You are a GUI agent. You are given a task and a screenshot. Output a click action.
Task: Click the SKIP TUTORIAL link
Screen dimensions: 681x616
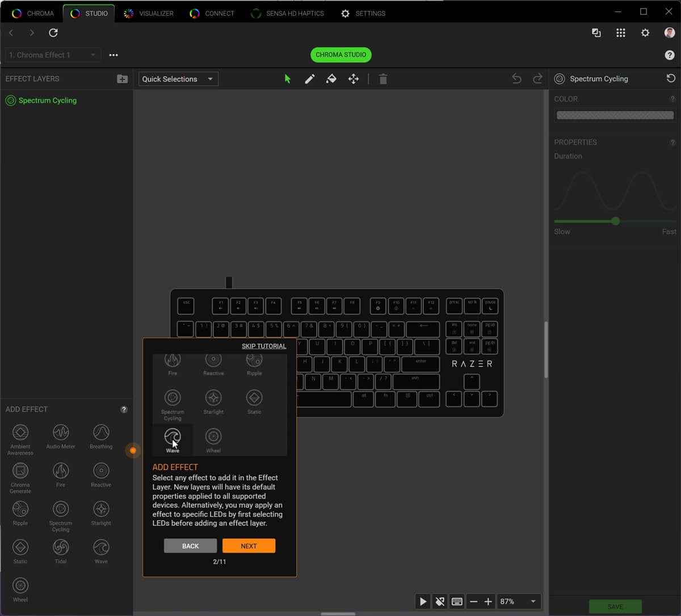pos(264,346)
